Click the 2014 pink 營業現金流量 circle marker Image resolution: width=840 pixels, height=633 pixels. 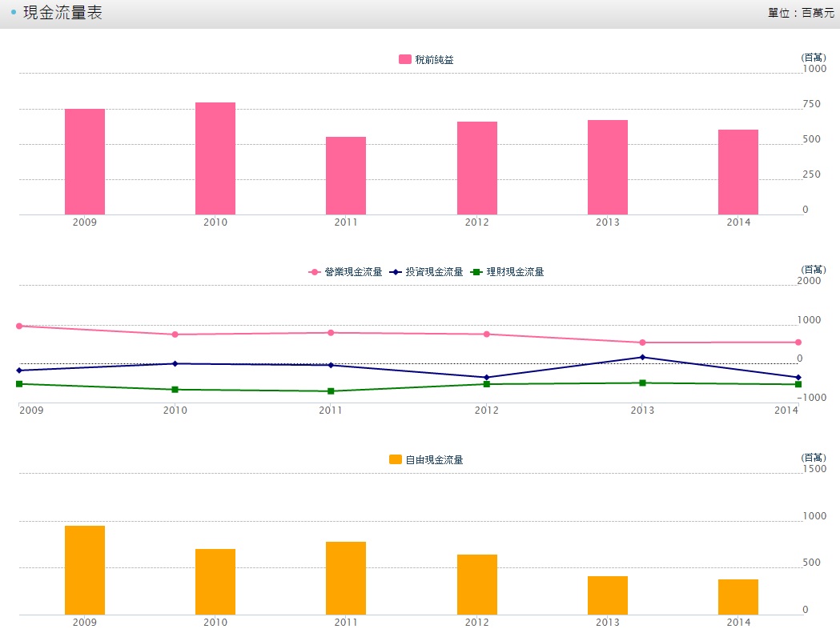(x=798, y=343)
